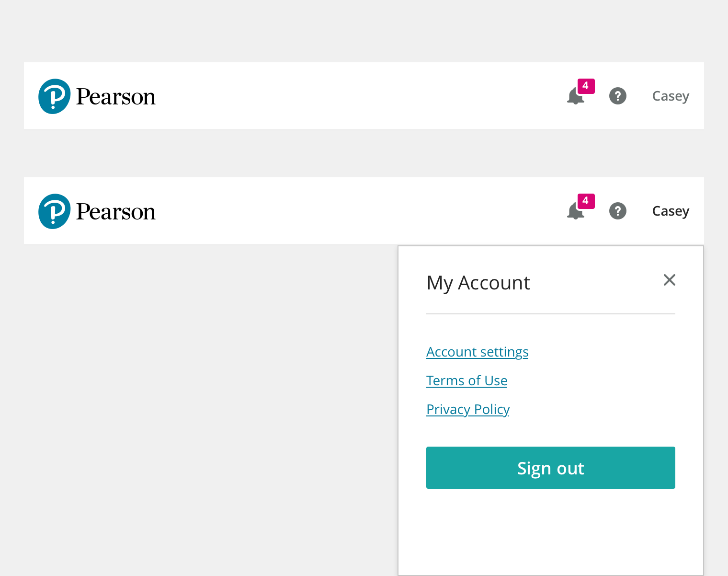Click the Pearson wordmark text in the lower header
728x576 pixels.
coord(116,212)
